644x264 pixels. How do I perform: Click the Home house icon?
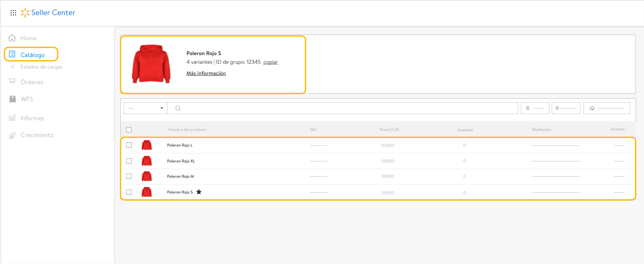tap(12, 38)
